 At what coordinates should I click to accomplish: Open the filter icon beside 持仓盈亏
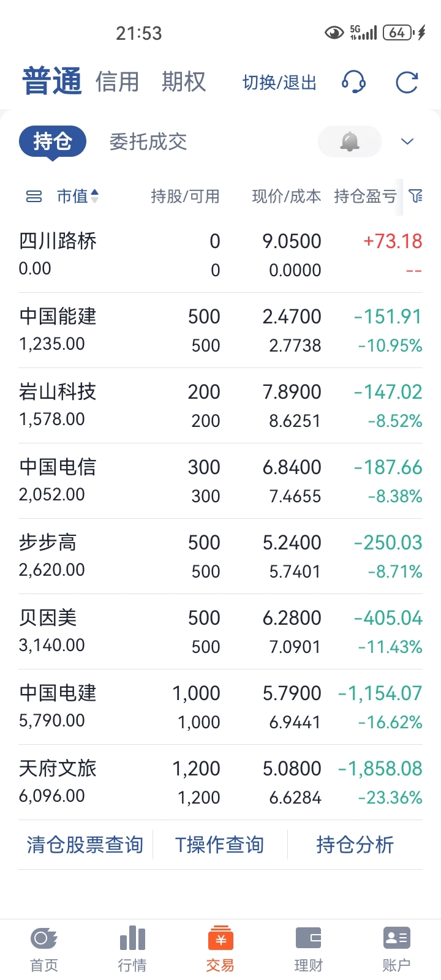coord(416,196)
